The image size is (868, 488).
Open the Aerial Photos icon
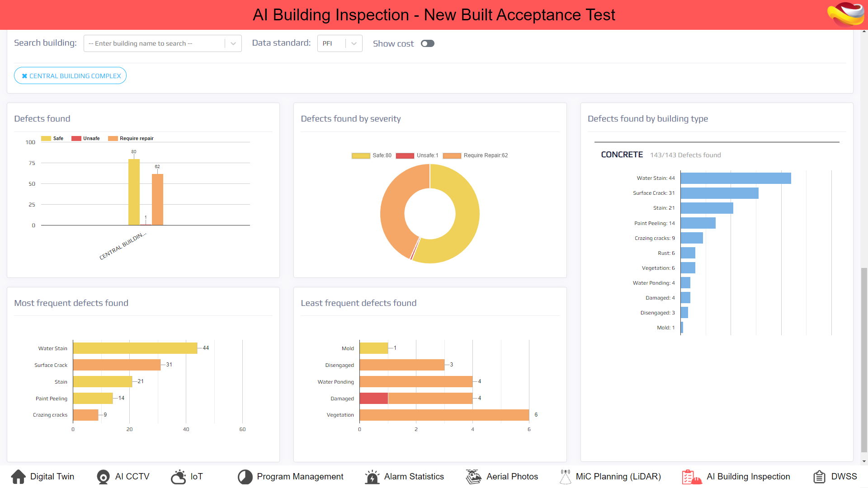[x=474, y=477]
